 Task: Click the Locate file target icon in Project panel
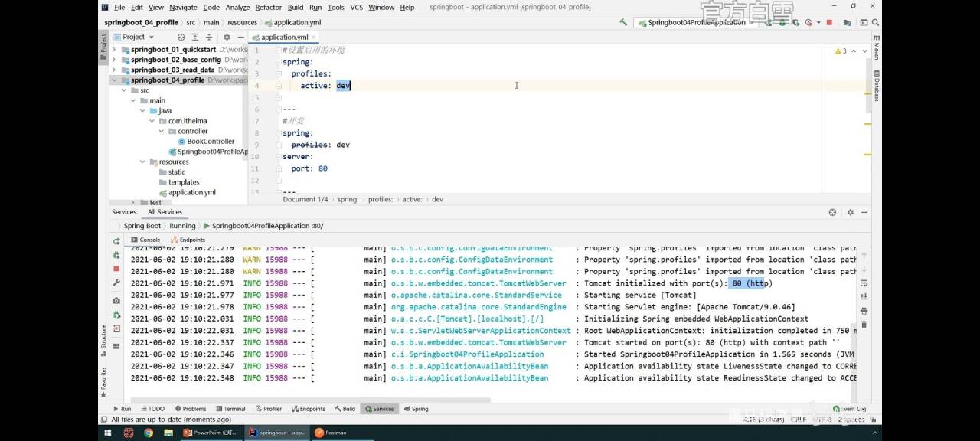(x=181, y=37)
